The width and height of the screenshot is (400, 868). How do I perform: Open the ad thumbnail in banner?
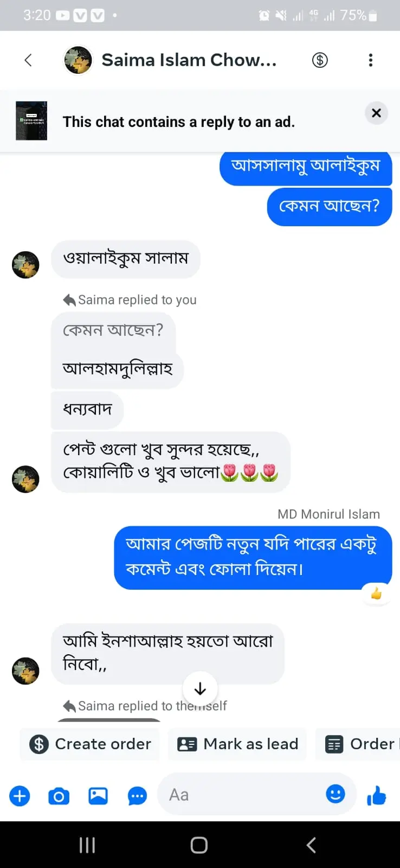pyautogui.click(x=31, y=121)
